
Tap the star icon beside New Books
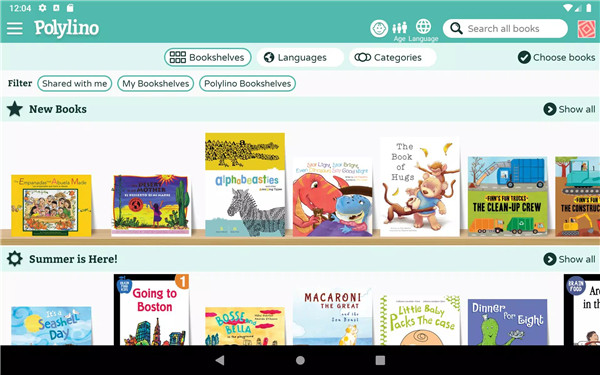coord(15,109)
